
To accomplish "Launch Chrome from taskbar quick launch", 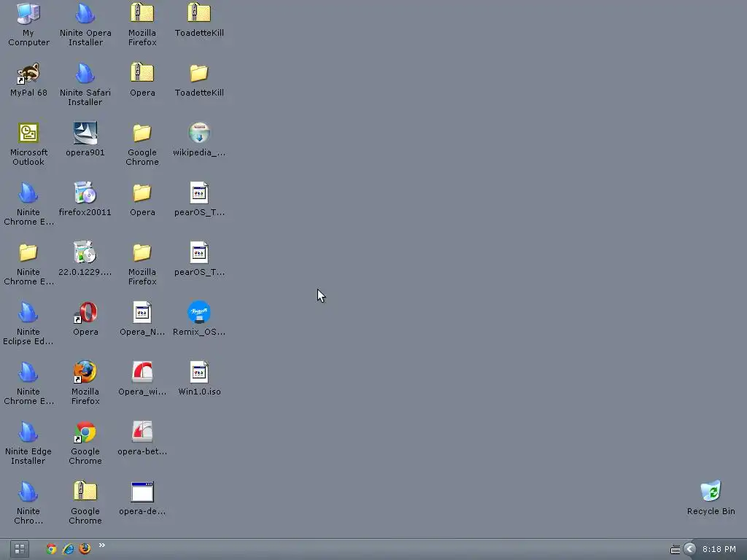I will pos(51,549).
